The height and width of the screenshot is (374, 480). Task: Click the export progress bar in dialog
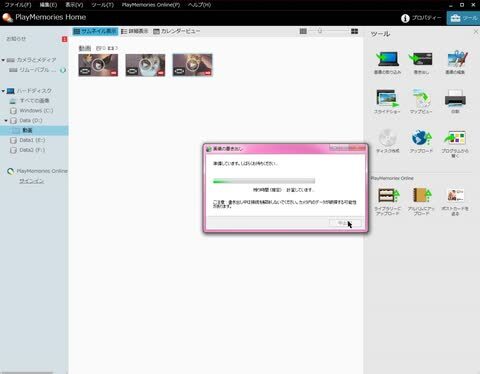click(264, 181)
